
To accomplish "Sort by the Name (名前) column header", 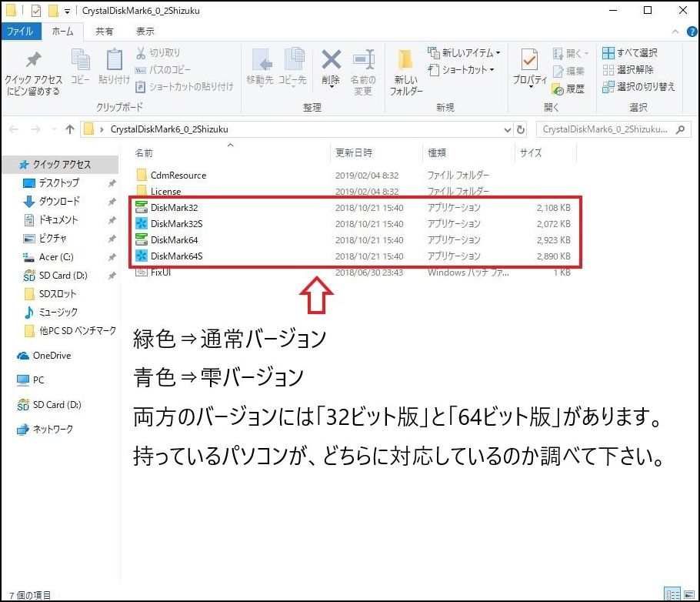I will pos(144,153).
